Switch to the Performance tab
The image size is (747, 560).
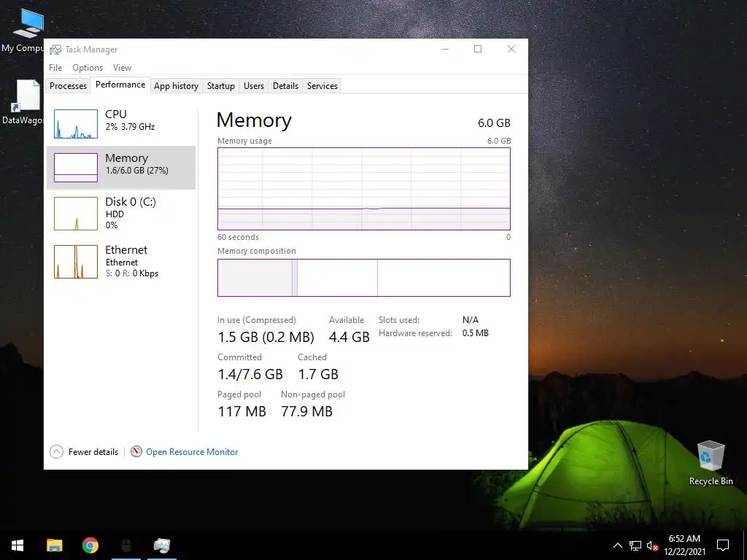click(x=120, y=85)
